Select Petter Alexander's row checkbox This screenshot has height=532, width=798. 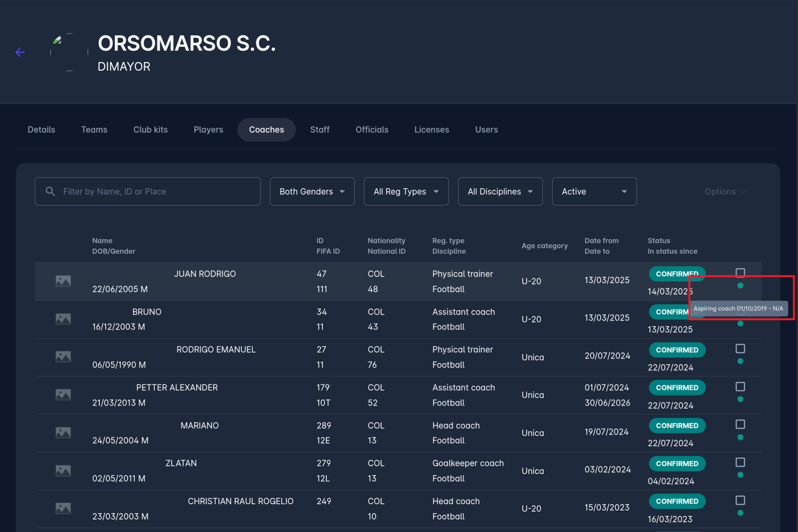pyautogui.click(x=740, y=387)
